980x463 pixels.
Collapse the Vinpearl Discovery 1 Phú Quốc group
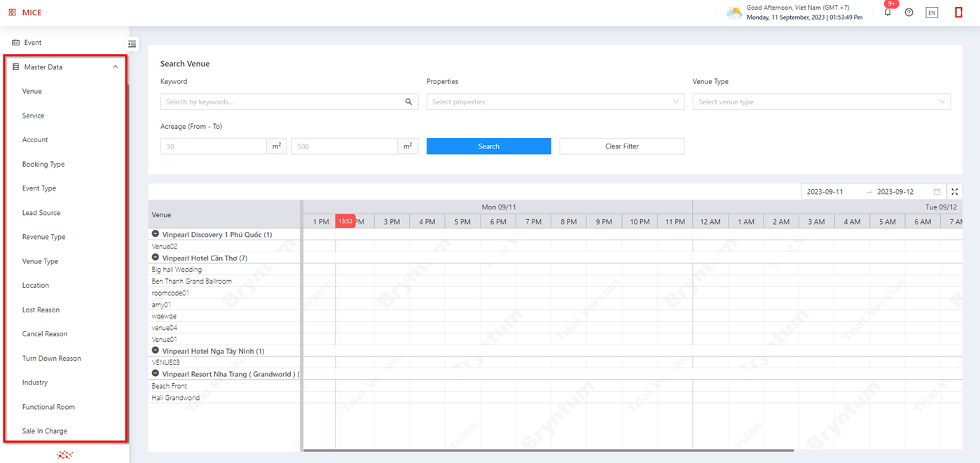156,234
